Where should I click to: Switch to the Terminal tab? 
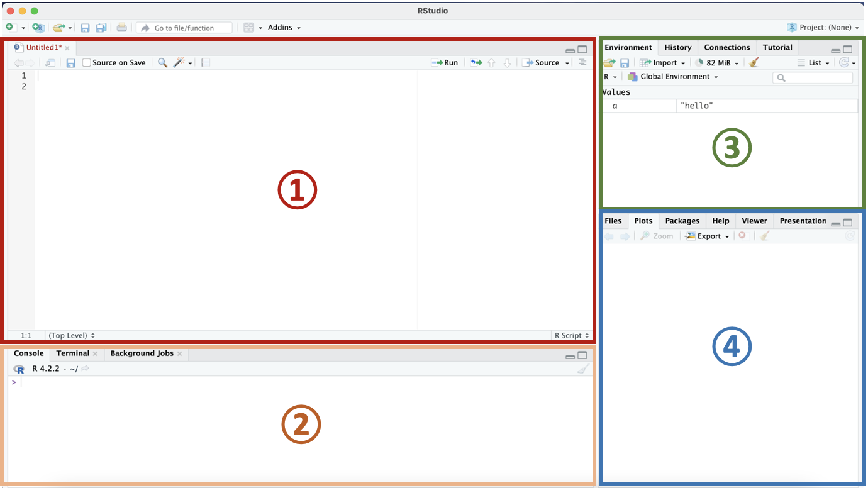73,353
